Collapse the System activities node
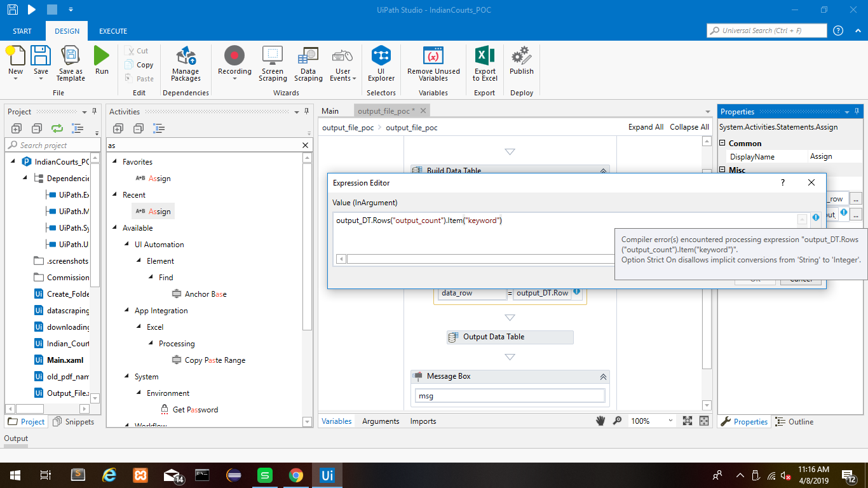Screen dimensions: 868x488 point(127,377)
